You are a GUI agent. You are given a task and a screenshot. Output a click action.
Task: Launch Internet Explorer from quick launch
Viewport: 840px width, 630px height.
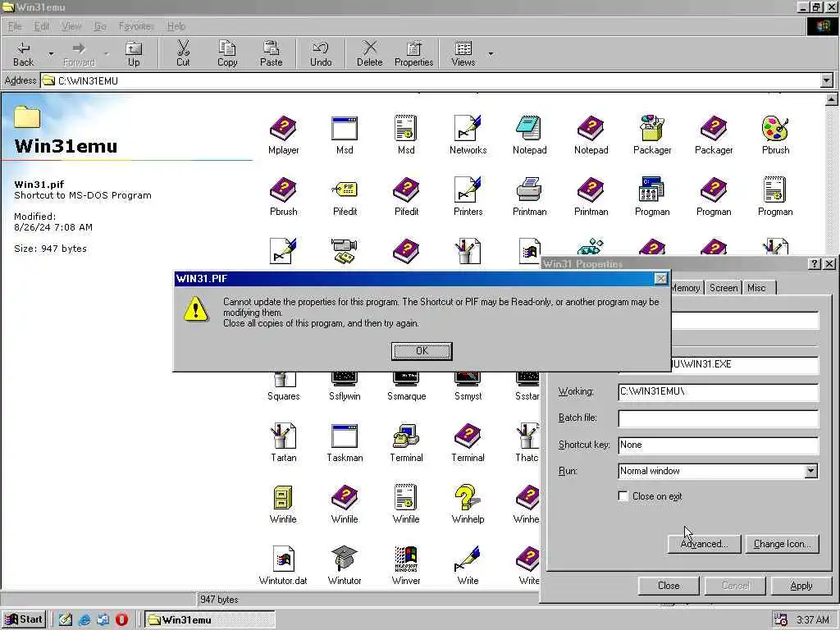(x=84, y=620)
